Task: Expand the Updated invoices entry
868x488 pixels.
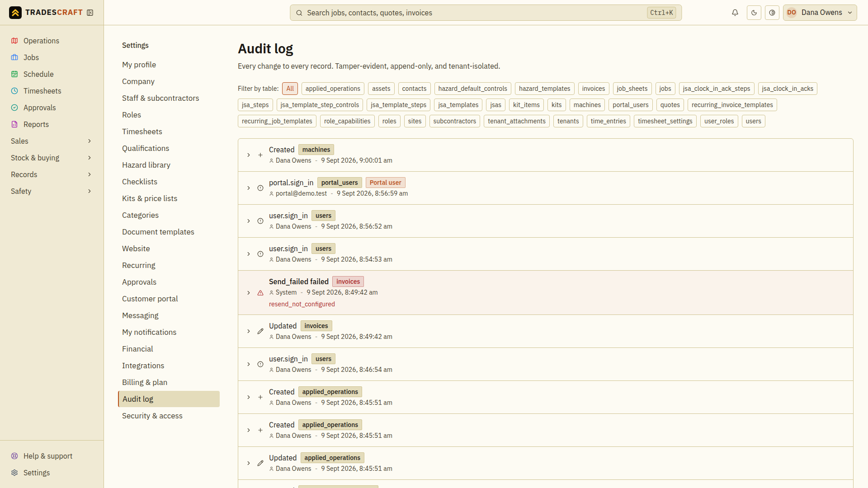Action: pos(249,331)
